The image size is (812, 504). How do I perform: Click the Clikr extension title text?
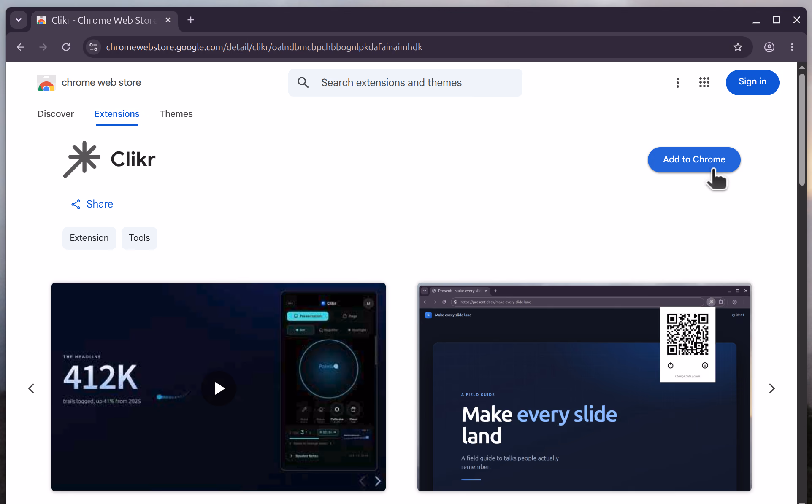pos(133,159)
